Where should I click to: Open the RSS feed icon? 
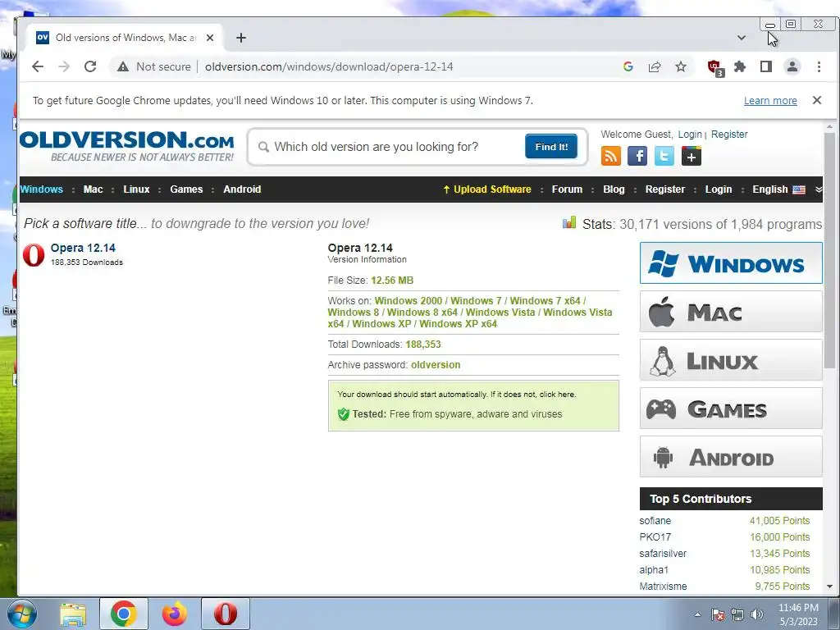pos(610,156)
